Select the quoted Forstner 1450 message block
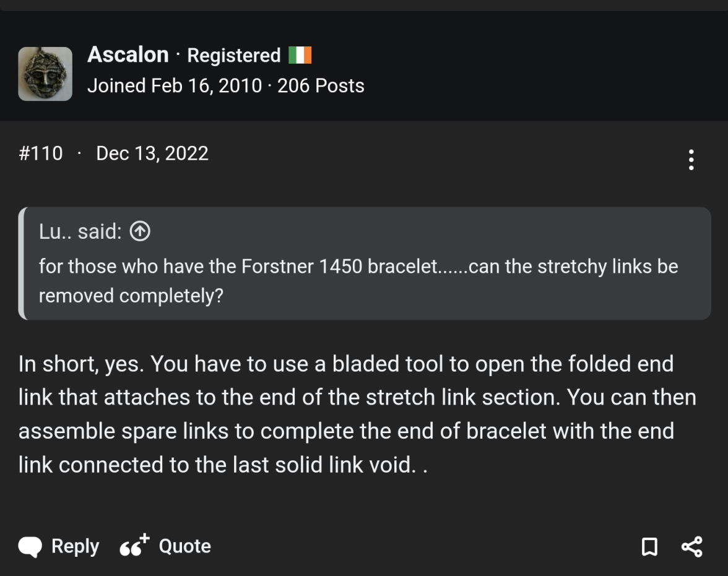 point(359,280)
